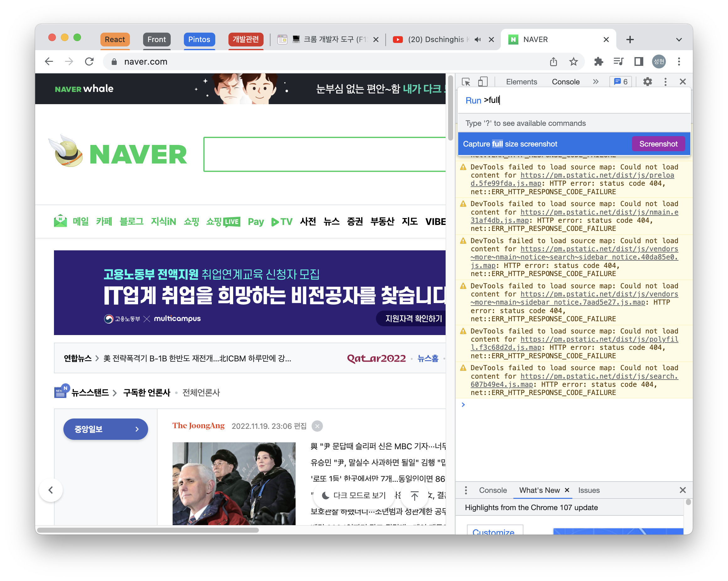Click the horizontal page scrollbar
The width and height of the screenshot is (728, 581).
click(x=148, y=530)
